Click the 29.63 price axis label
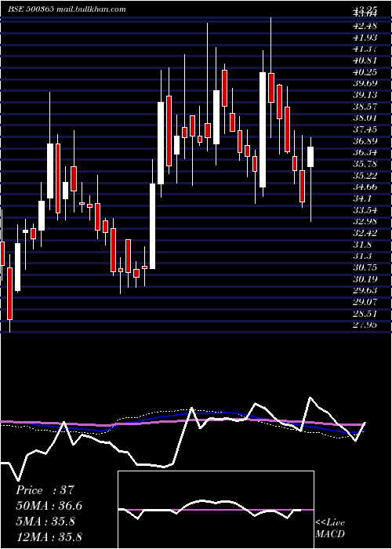Screen dimensions: 392x549 (365, 290)
